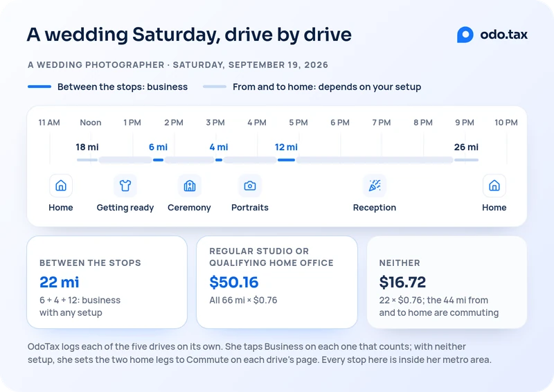Click the 9 PM time label
554x392 pixels.
pyautogui.click(x=465, y=123)
